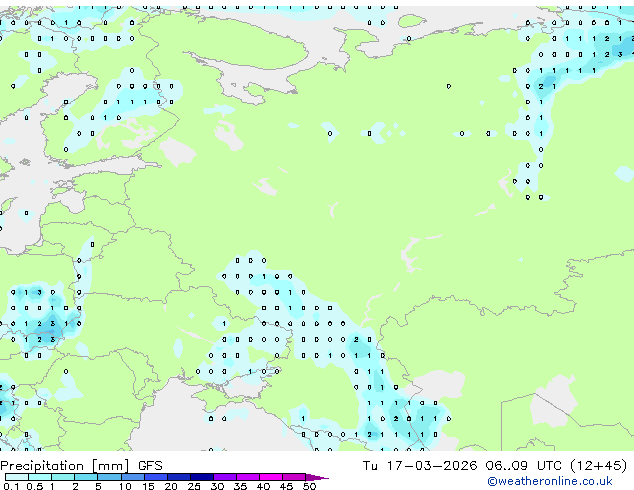The width and height of the screenshot is (634, 490).
Task: Click the 'GFS' model label
Action: click(150, 466)
